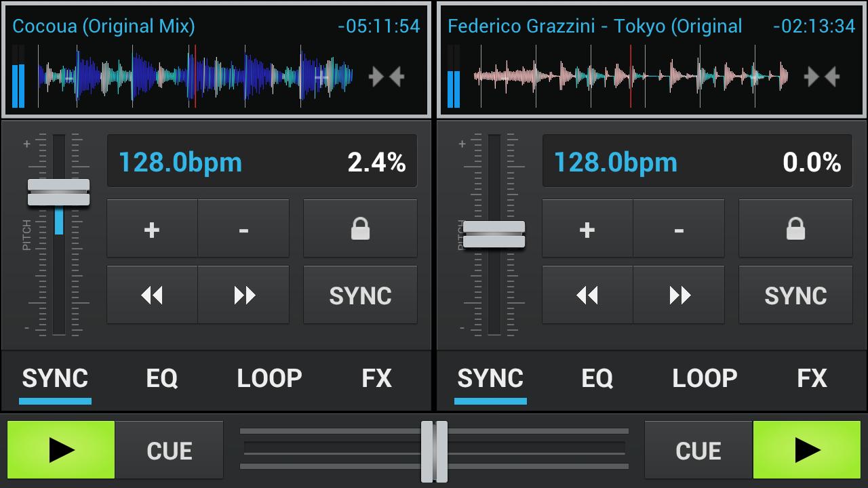Open the right deck EQ tab
Viewport: 868px width, 488px height.
pyautogui.click(x=597, y=378)
